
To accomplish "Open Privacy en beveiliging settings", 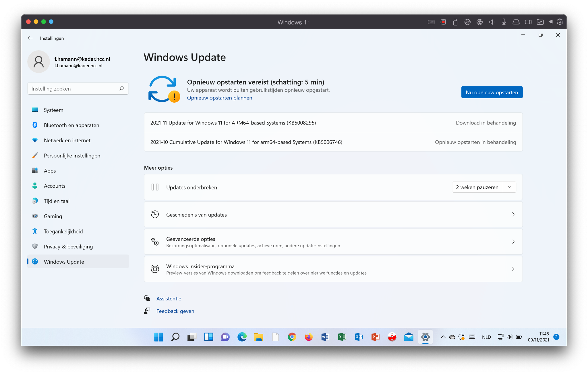I will pyautogui.click(x=69, y=246).
